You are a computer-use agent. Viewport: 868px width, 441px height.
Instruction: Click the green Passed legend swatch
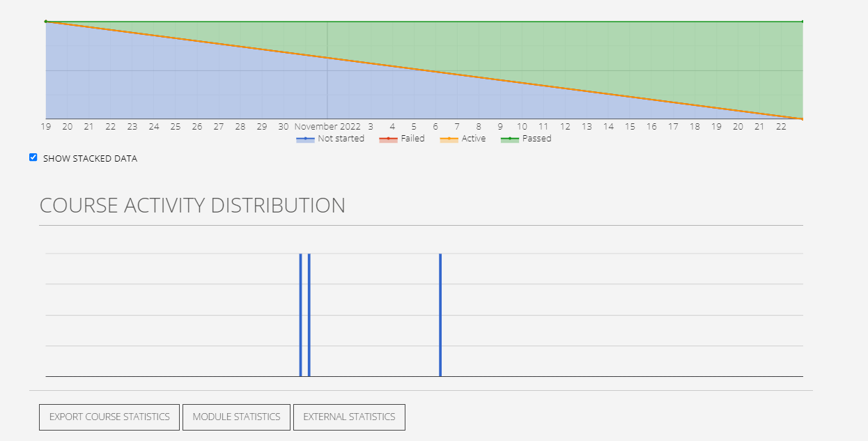coord(510,139)
